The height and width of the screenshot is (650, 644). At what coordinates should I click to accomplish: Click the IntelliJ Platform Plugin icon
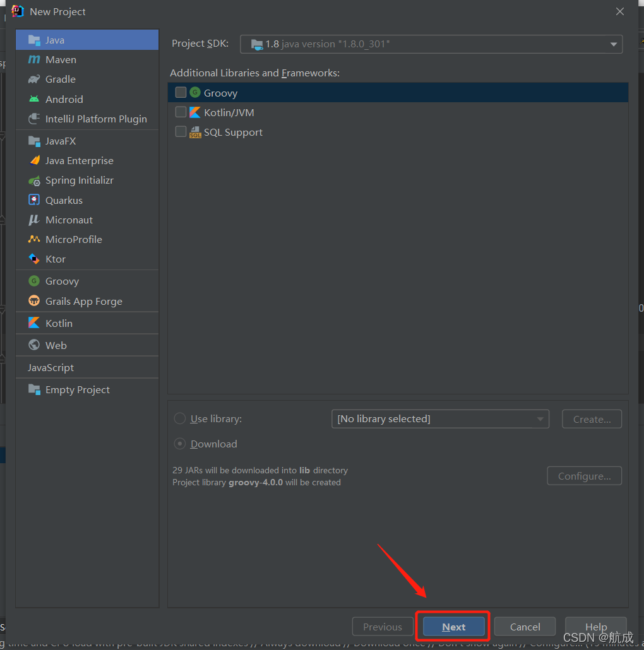click(34, 119)
